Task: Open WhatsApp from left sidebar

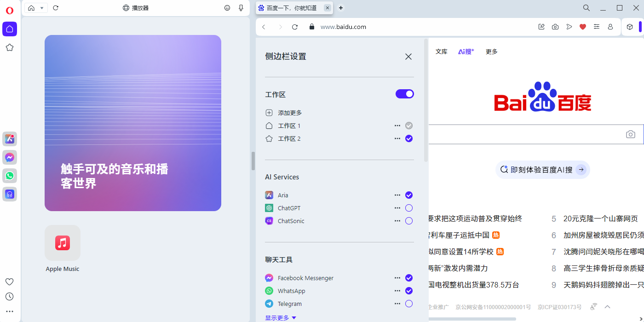Action: 10,176
